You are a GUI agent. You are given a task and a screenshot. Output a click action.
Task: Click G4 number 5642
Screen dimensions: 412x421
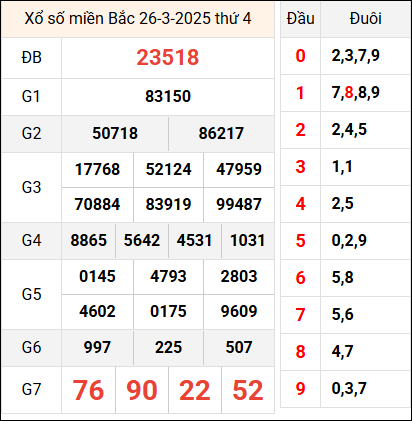(142, 240)
